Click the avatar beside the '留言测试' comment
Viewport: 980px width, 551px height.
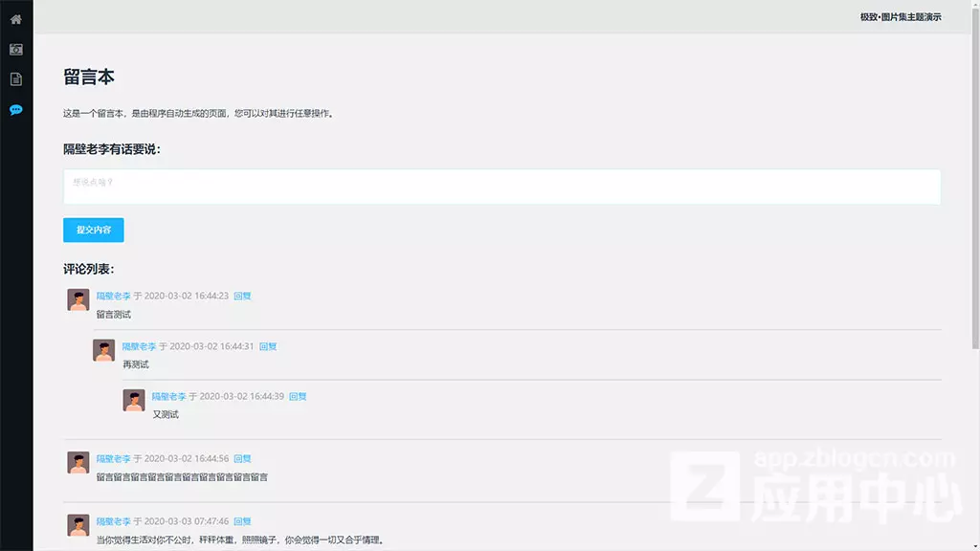[78, 299]
